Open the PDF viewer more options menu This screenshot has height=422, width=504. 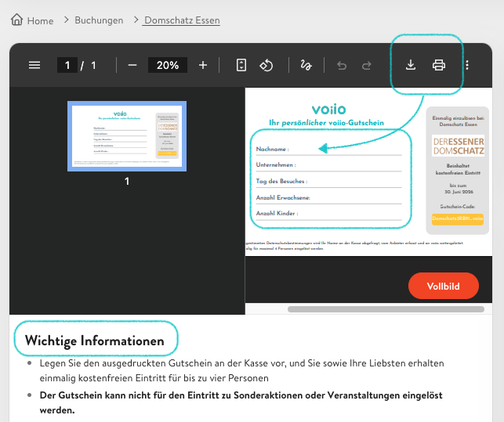tap(467, 65)
